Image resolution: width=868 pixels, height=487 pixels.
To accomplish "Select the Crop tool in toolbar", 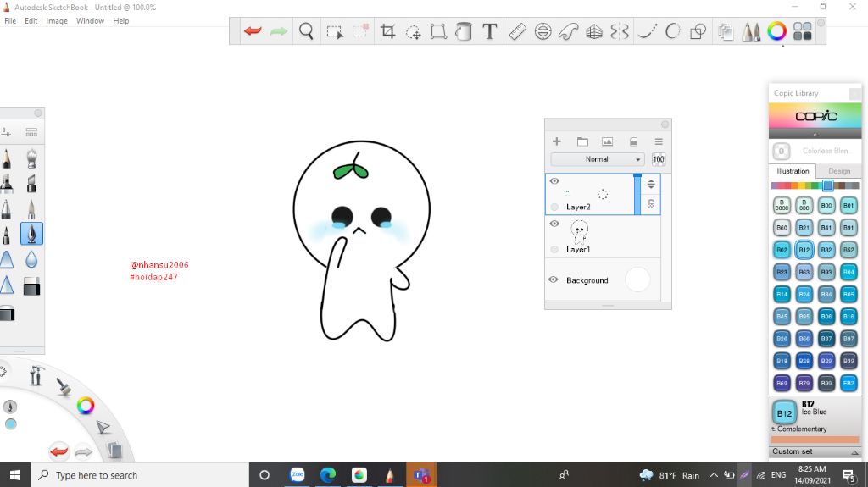I will pos(388,32).
